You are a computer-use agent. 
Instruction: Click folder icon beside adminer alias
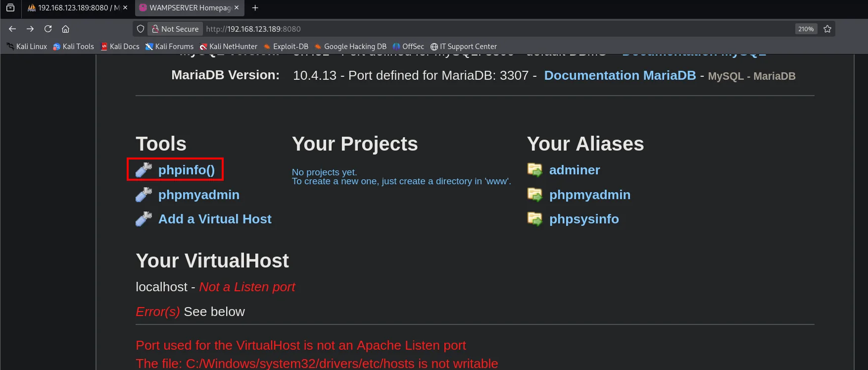pos(535,170)
